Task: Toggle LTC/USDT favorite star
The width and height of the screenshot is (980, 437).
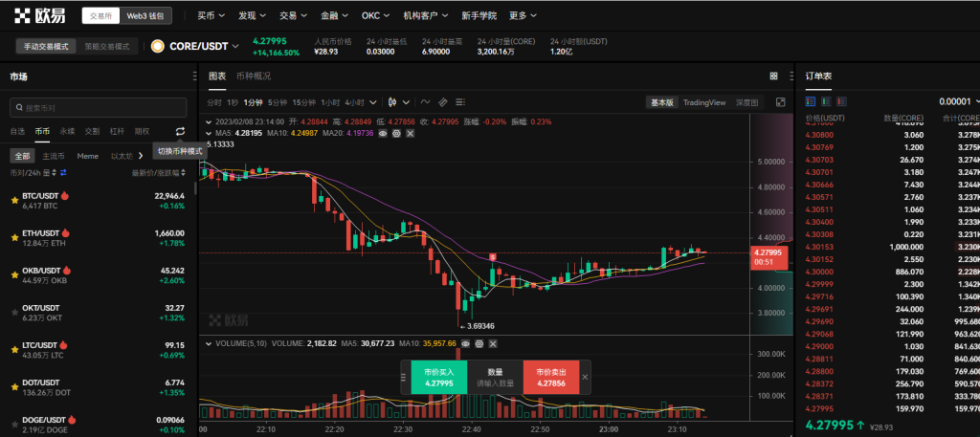Action: (14, 350)
